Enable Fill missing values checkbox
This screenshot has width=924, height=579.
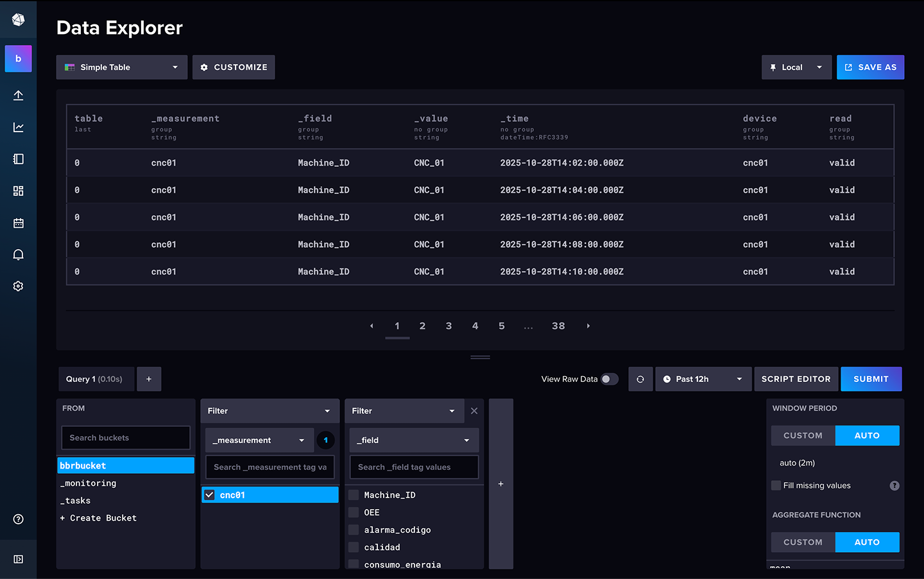776,485
